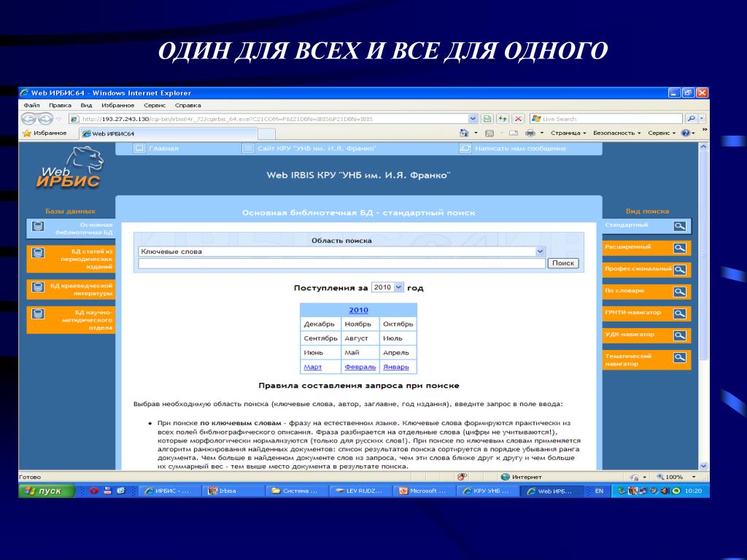
Task: Open the Область поиска Ключевые слова dropdown
Action: [x=540, y=252]
